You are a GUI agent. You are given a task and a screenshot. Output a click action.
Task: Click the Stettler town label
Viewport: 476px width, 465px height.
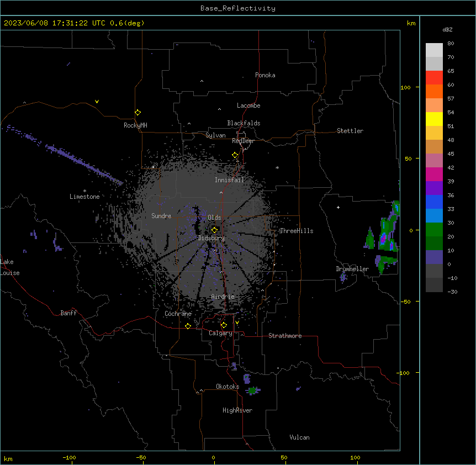coord(350,131)
